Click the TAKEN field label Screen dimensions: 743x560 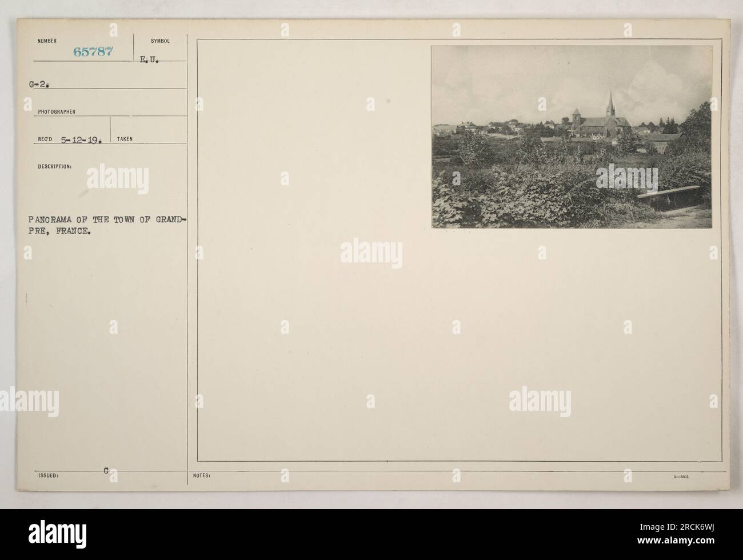[x=124, y=139]
